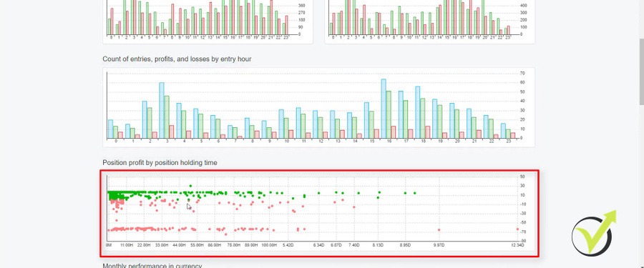This screenshot has width=644, height=268.
Task: Click the blue entries bar for hour 18
Action: [418, 112]
